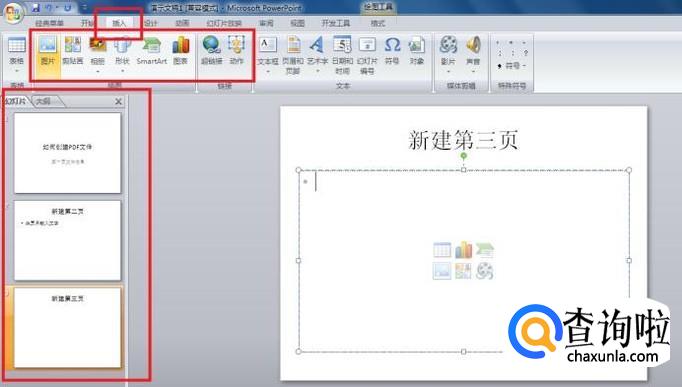Click the insert table icon in slide placeholder

point(442,250)
